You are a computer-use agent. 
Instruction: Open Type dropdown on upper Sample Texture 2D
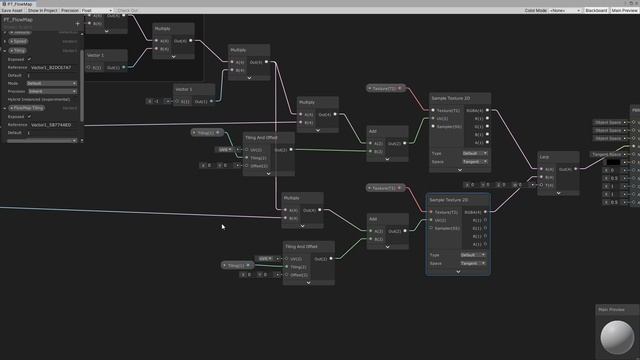pyautogui.click(x=475, y=153)
